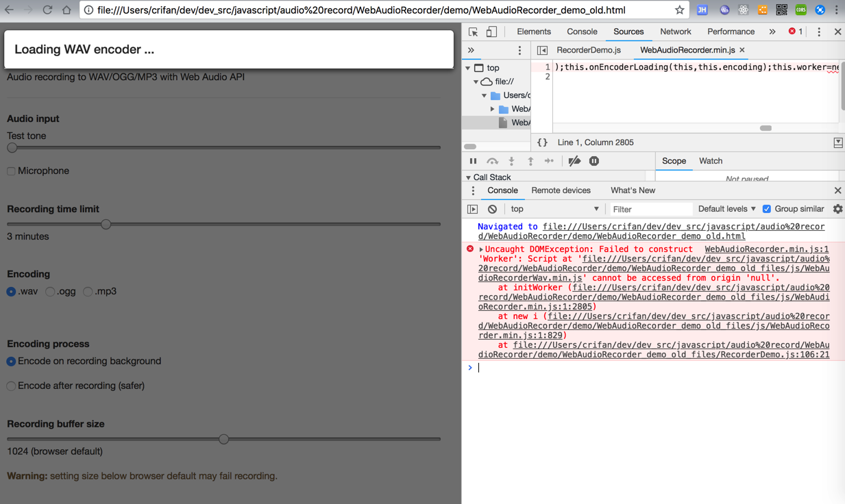
Task: Open the Performance tab
Action: click(731, 32)
